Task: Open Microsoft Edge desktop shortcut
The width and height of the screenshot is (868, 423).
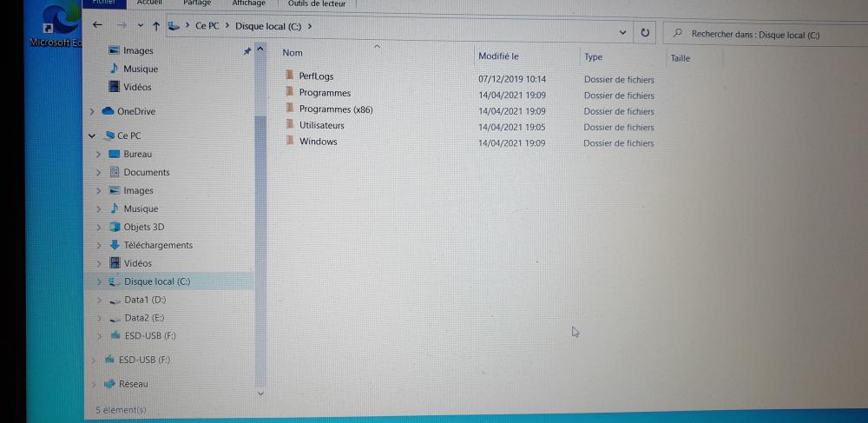Action: tap(56, 23)
